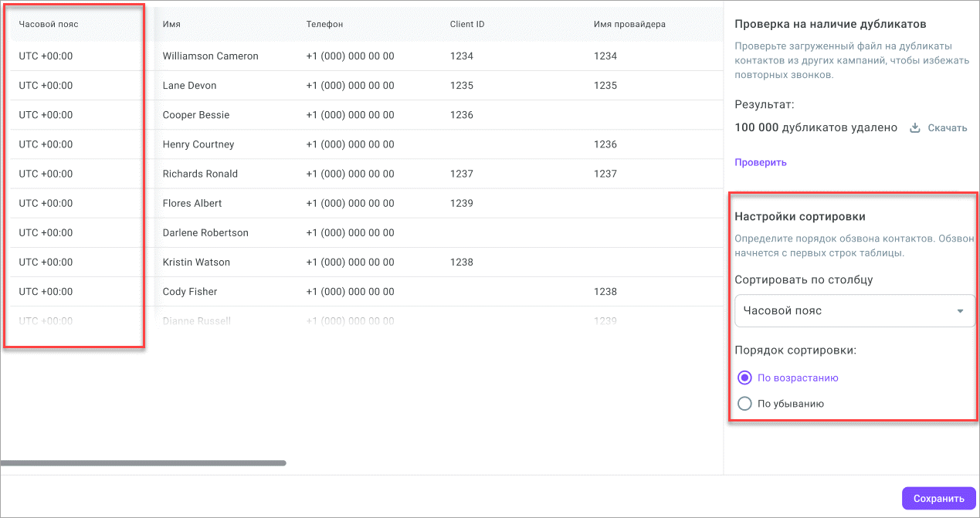Click the Часовой пояс column header
This screenshot has height=518, width=980.
coord(49,24)
